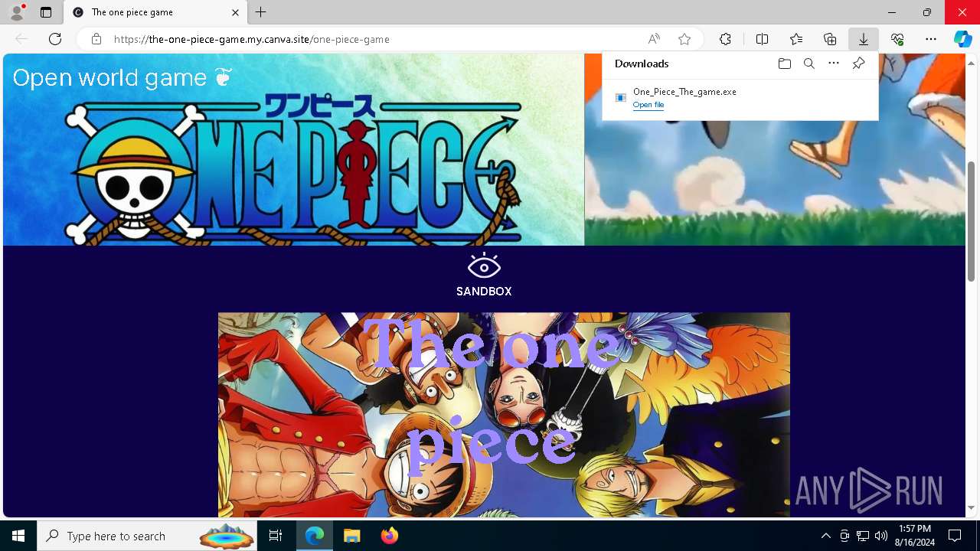View site information lock icon

click(96, 39)
